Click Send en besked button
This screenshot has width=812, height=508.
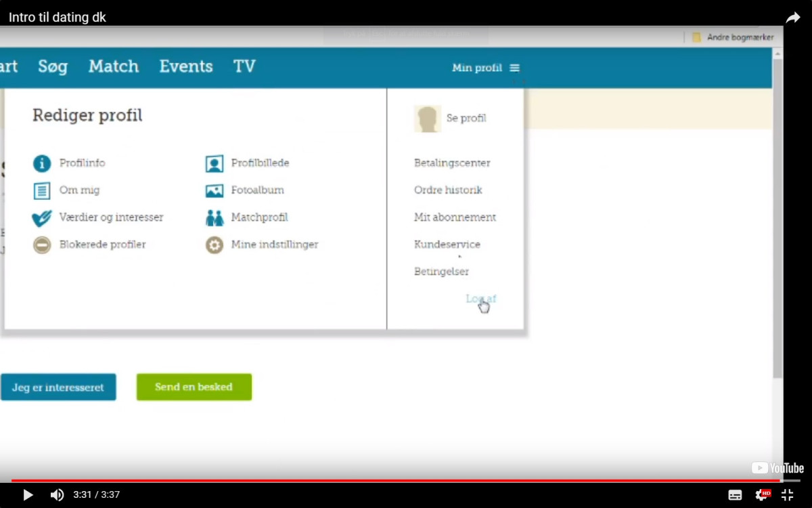pos(194,387)
